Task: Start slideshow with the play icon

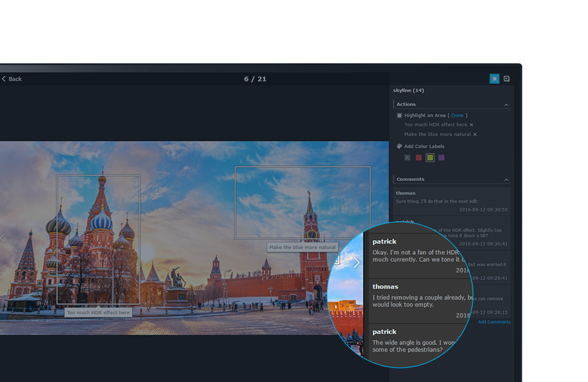Action: pyautogui.click(x=507, y=79)
